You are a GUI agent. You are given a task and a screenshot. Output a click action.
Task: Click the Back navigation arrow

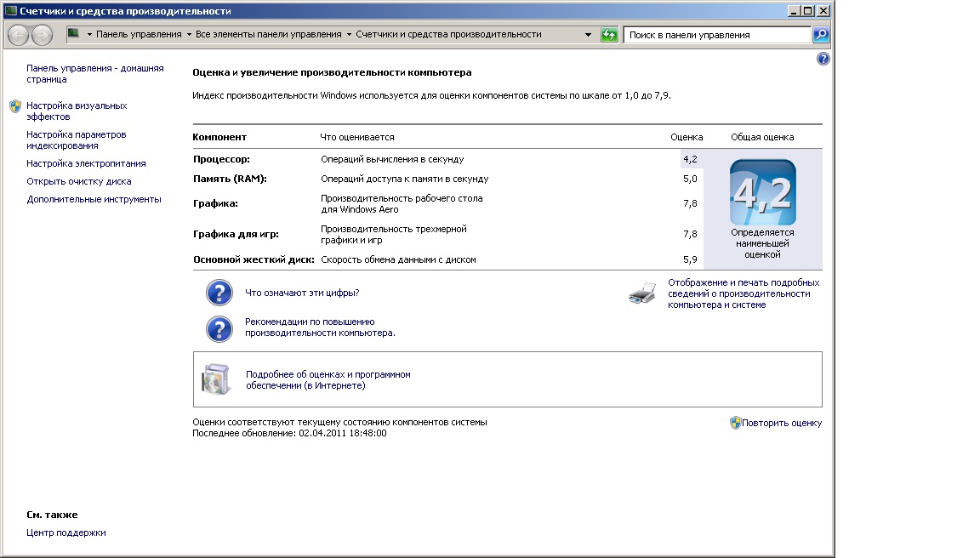[x=18, y=35]
